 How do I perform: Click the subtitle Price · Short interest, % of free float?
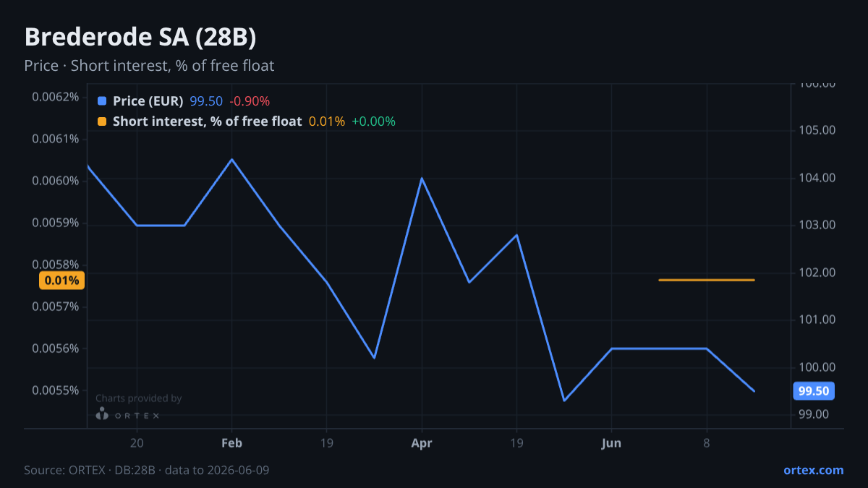pyautogui.click(x=149, y=66)
